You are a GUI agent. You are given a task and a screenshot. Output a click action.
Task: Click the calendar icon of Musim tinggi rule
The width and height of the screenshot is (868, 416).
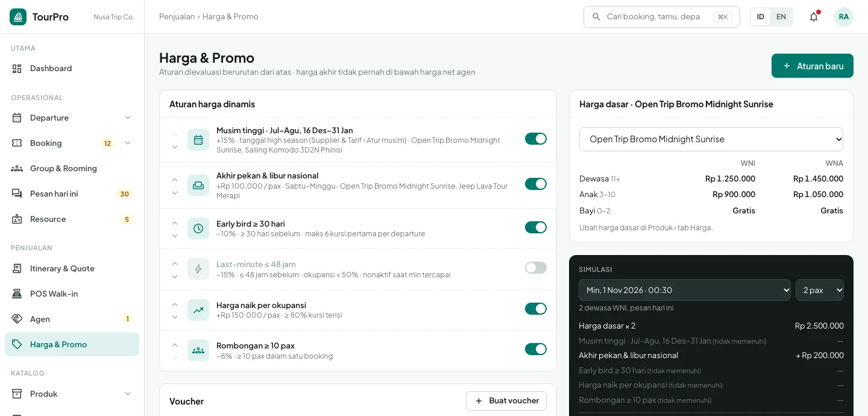(x=198, y=140)
